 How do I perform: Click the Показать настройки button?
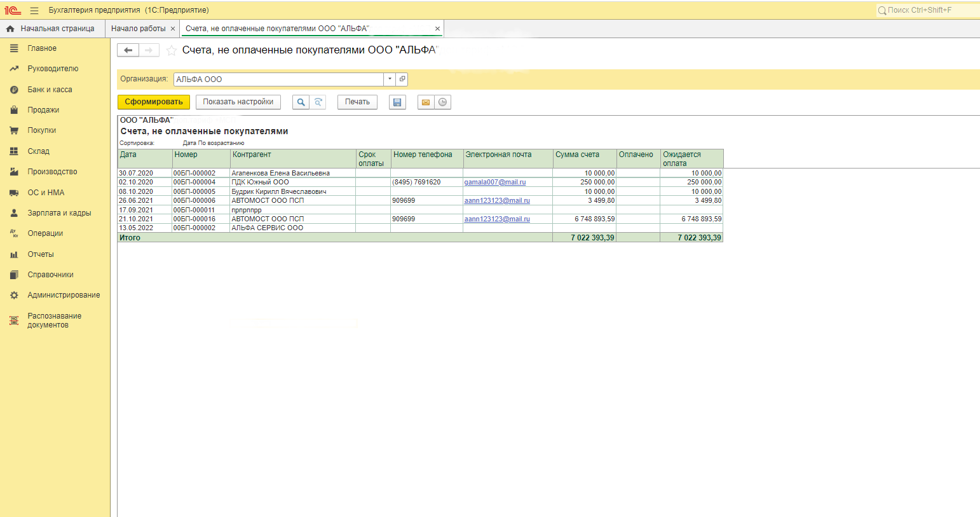(238, 102)
